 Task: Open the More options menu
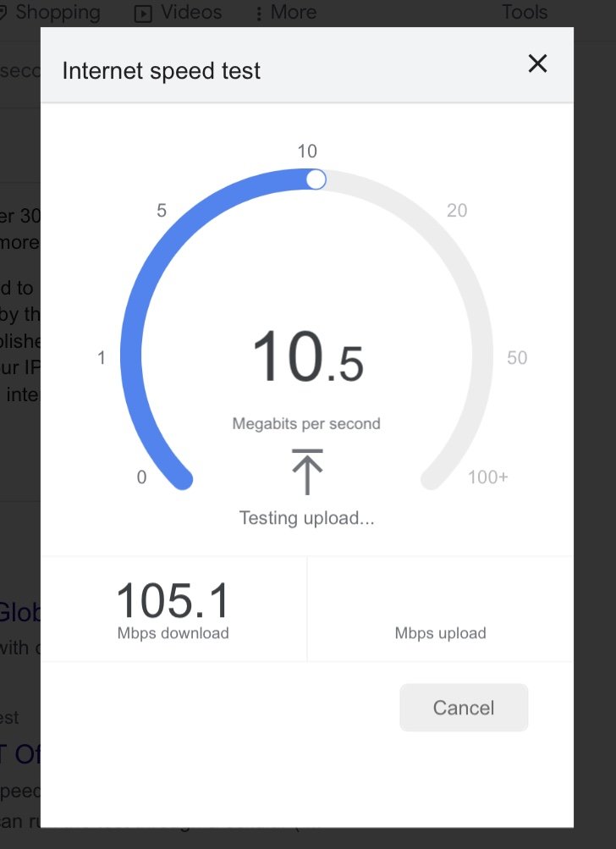tap(286, 12)
